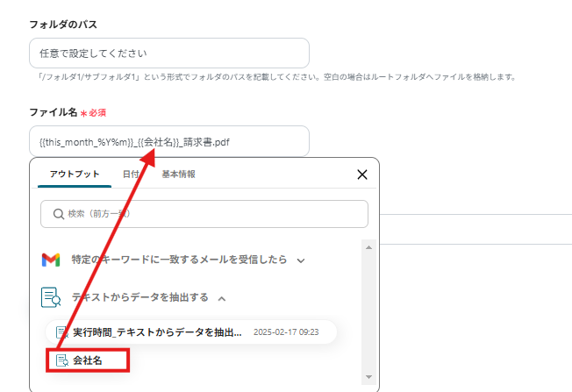The height and width of the screenshot is (392, 572).
Task: Collapse テキストからデータを抽出する chevron
Action: pos(222,299)
